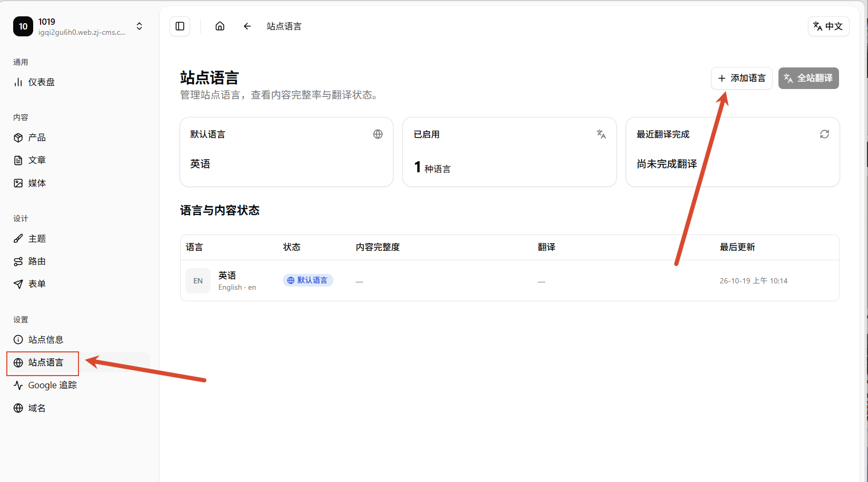The height and width of the screenshot is (482, 868).
Task: Open 媒体 in sidebar
Action: click(78, 183)
